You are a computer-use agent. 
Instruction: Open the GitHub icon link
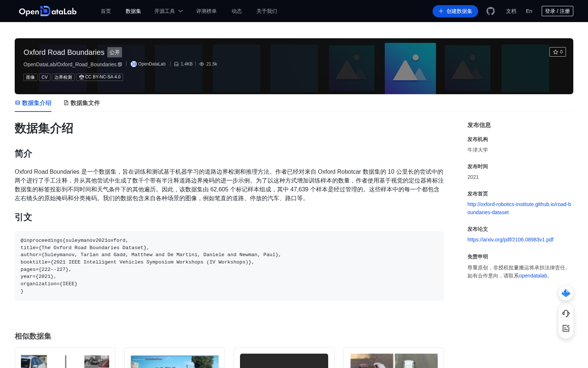491,11
